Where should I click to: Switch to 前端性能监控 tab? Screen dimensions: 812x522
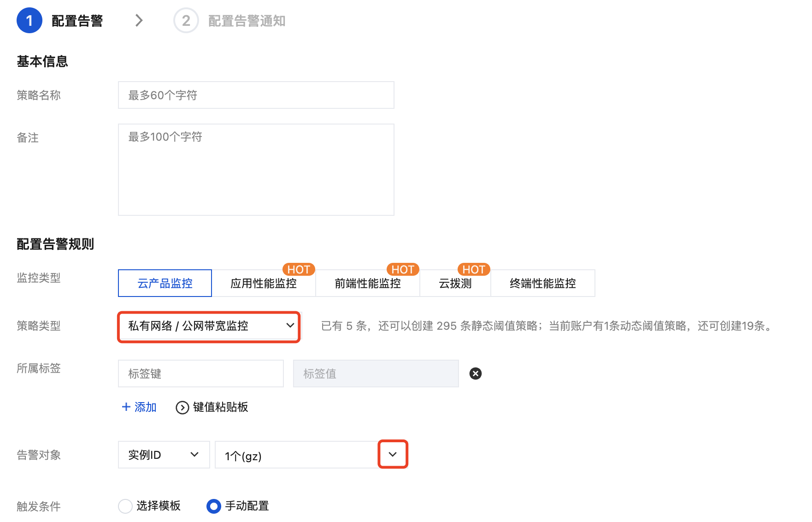(x=368, y=283)
